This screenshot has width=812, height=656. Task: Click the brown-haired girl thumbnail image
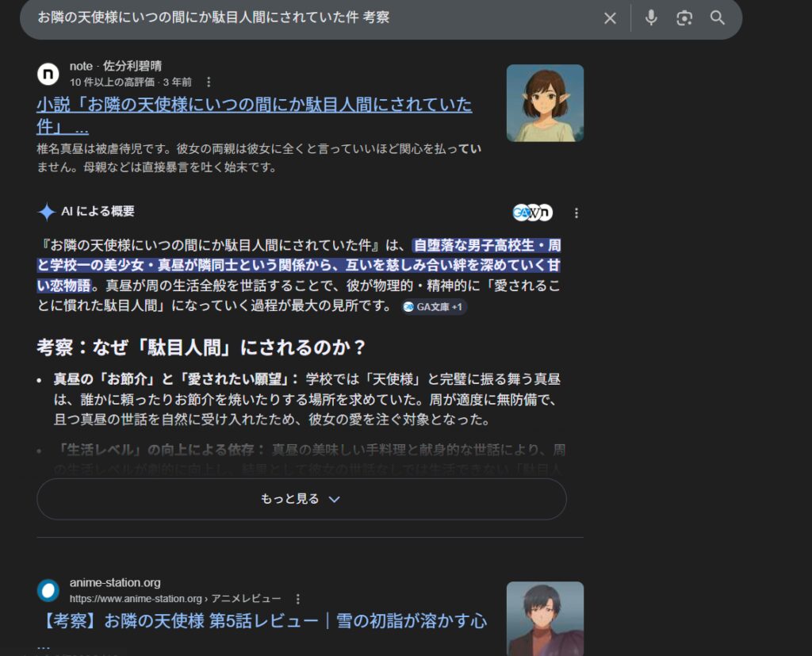pyautogui.click(x=544, y=102)
